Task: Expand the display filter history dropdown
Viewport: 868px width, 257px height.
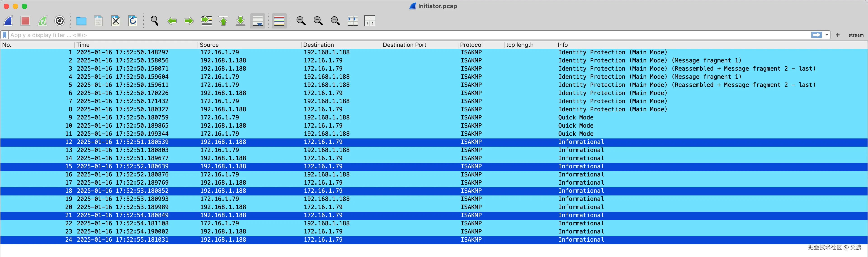Action: 827,35
